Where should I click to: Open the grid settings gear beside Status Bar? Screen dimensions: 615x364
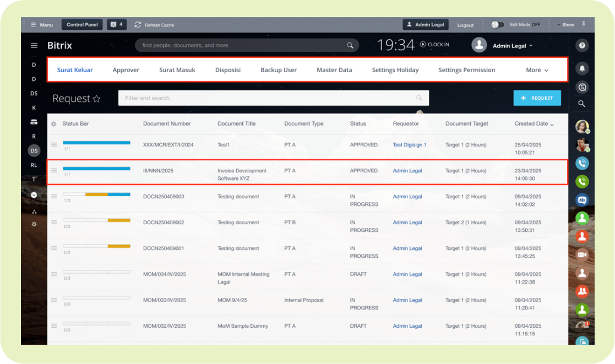(x=54, y=124)
